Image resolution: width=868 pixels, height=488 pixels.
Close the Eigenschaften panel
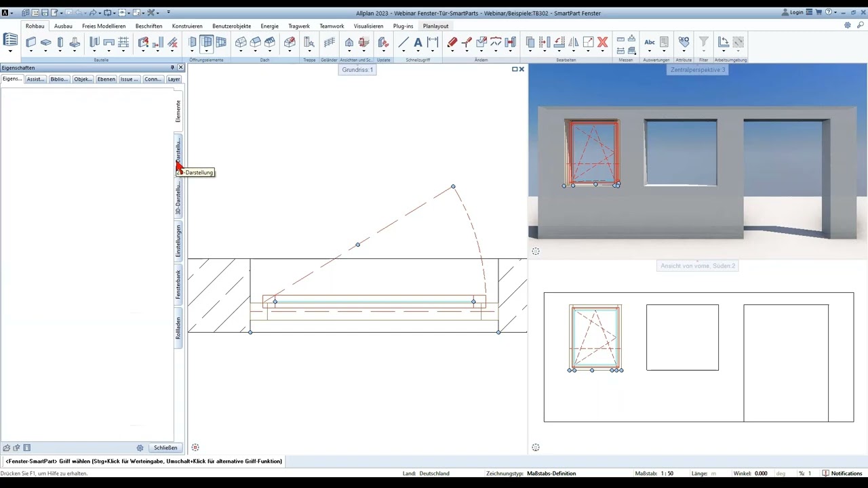pos(180,68)
